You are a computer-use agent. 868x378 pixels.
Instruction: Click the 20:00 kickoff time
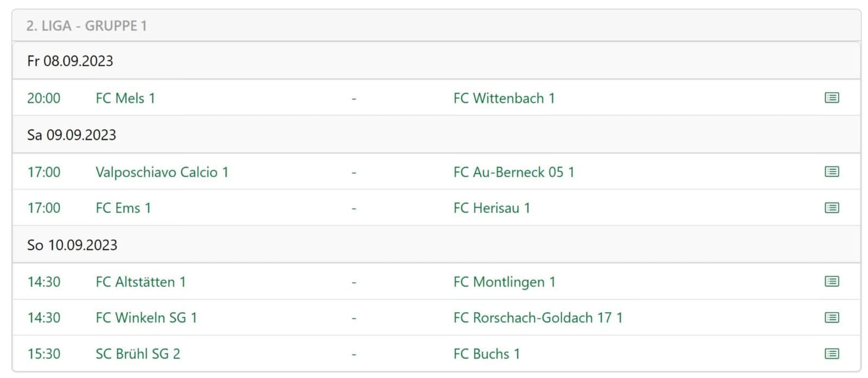44,98
